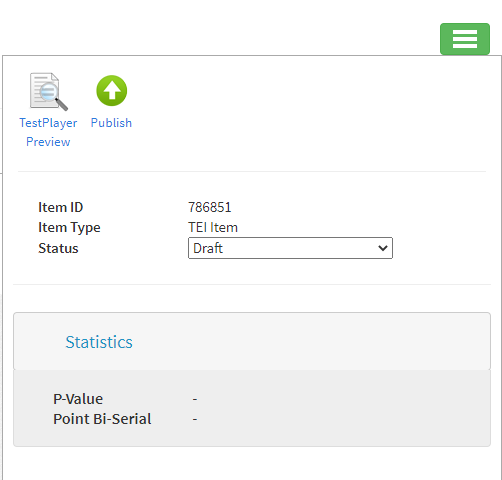
Task: Select the Item ID number 786851
Action: 210,207
